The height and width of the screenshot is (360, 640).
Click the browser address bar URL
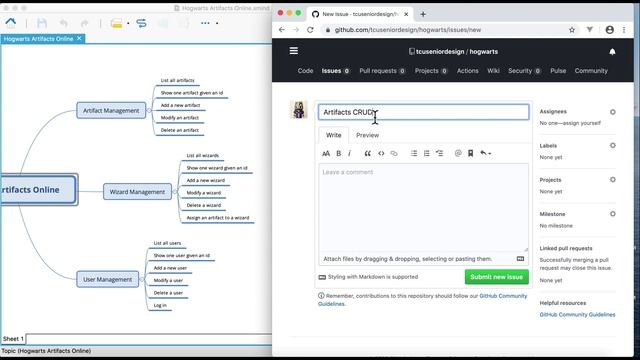click(407, 30)
